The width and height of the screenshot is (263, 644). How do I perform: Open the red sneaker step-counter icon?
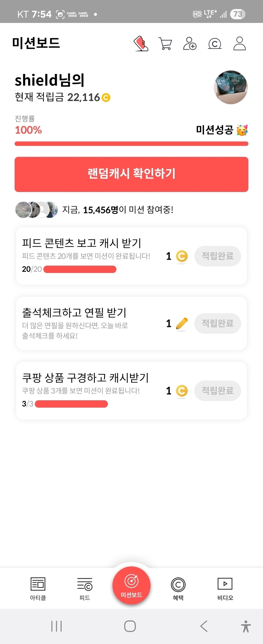141,43
